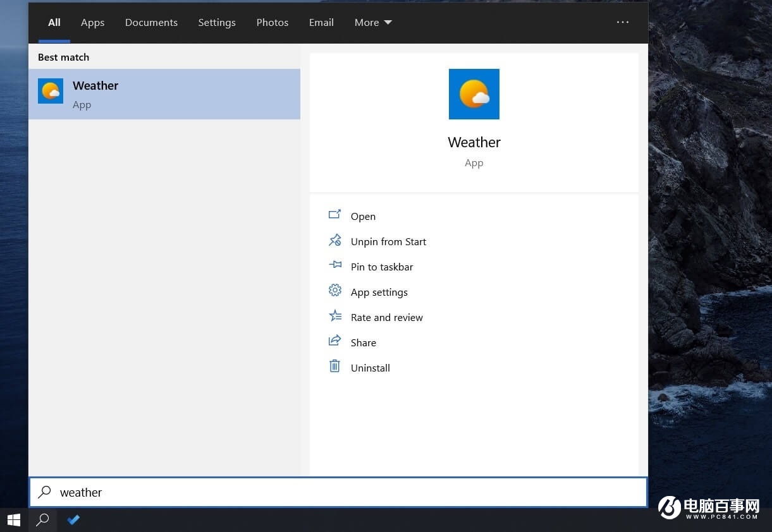Click the More chevron arrow
This screenshot has height=532, width=772.
point(387,22)
